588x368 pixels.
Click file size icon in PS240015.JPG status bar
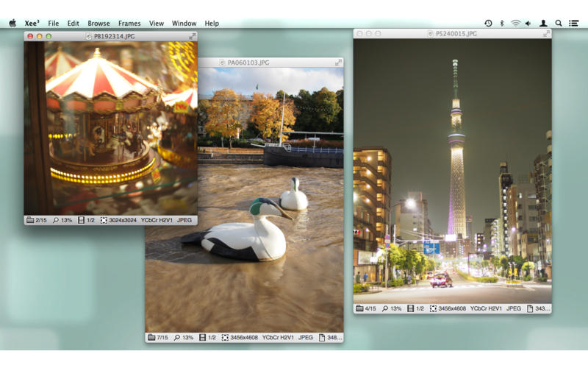point(531,308)
